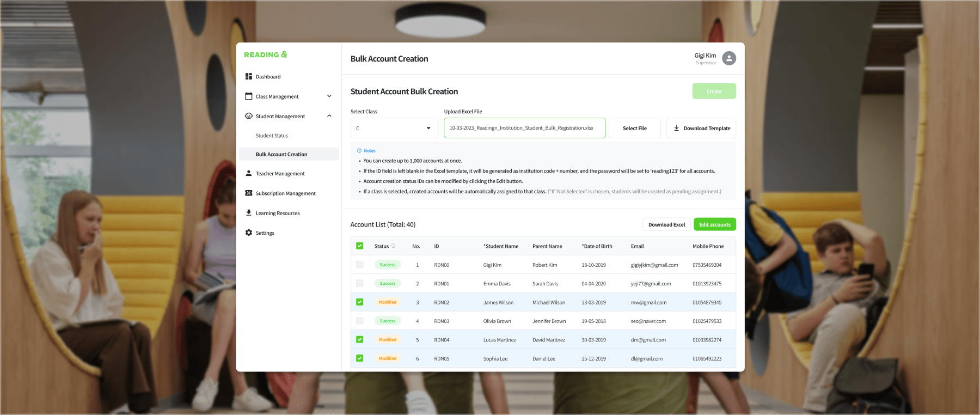
Task: Click the Teacher Management person icon
Action: click(249, 173)
